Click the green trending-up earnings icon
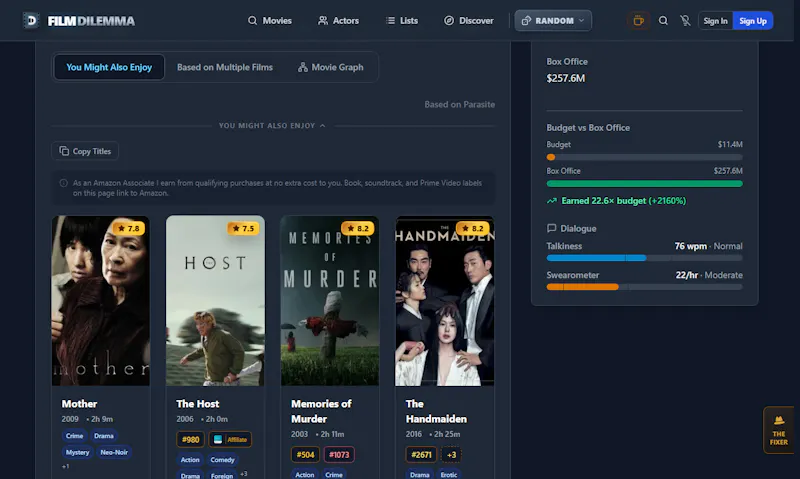Viewport: 800px width, 479px height. click(552, 201)
